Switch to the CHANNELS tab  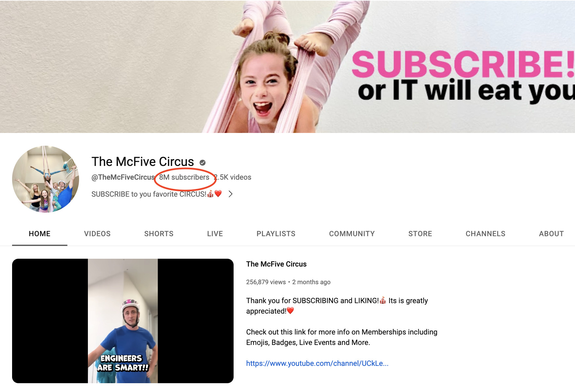coord(485,234)
